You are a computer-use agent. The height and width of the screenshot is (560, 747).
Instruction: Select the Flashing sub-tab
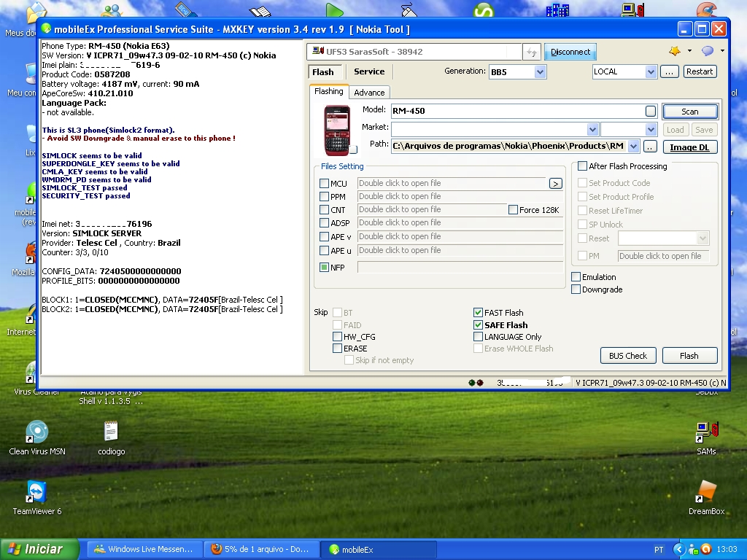[329, 91]
